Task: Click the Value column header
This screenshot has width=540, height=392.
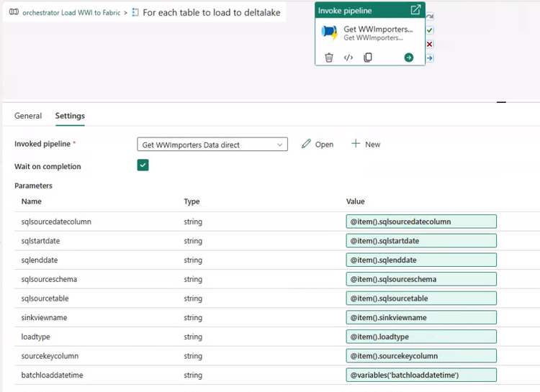Action: pyautogui.click(x=356, y=201)
